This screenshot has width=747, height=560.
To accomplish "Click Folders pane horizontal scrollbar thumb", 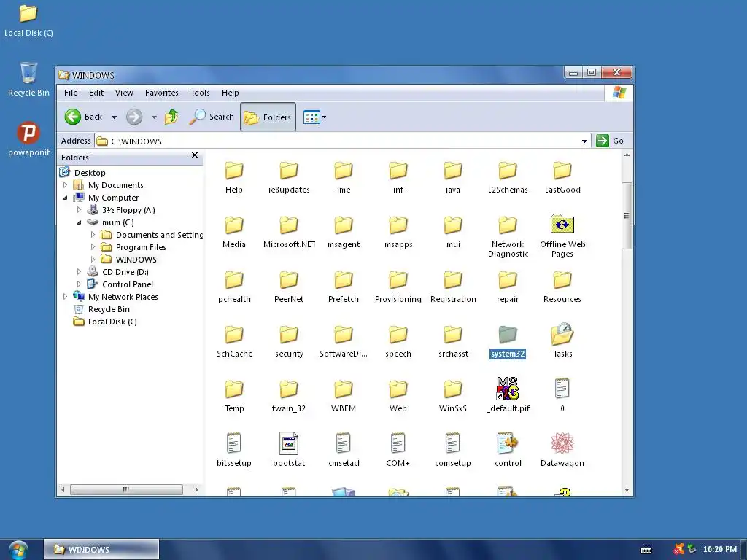I will (126, 489).
